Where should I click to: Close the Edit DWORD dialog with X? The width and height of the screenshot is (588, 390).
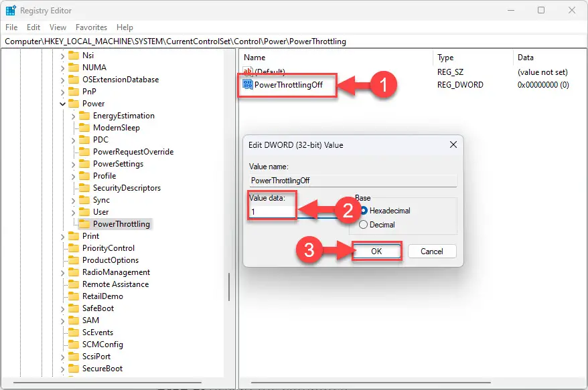coord(453,144)
